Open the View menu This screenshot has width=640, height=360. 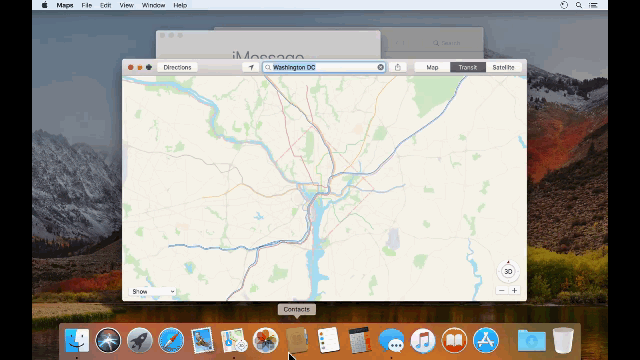pos(127,5)
